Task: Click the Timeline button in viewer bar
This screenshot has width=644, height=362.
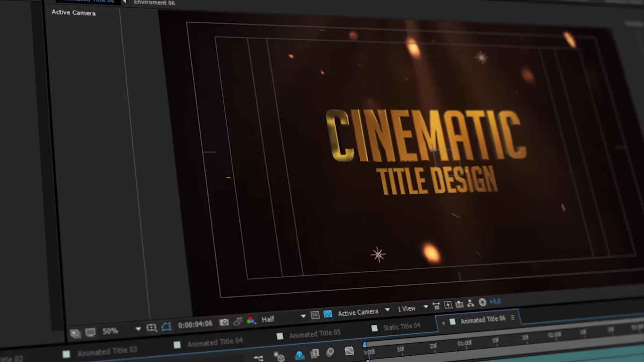Action: pos(460,304)
